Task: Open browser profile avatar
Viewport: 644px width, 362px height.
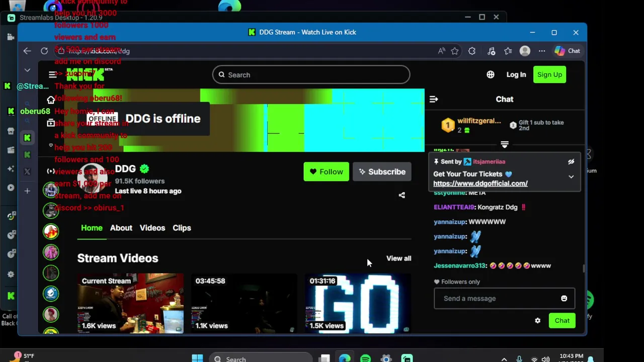Action: pos(525,51)
